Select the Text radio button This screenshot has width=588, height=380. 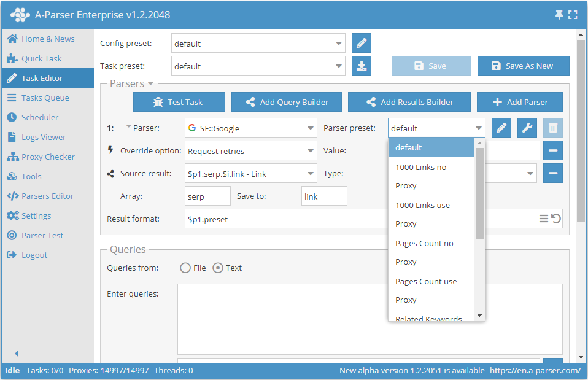[x=217, y=268]
